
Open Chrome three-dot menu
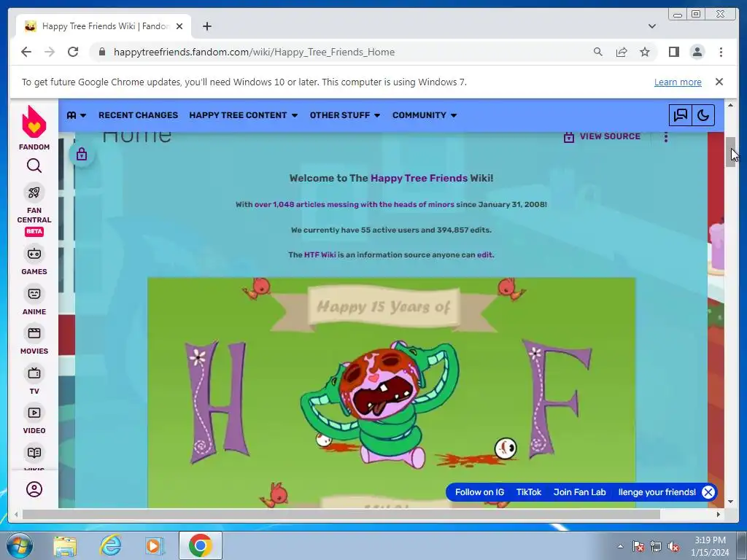[x=721, y=52]
